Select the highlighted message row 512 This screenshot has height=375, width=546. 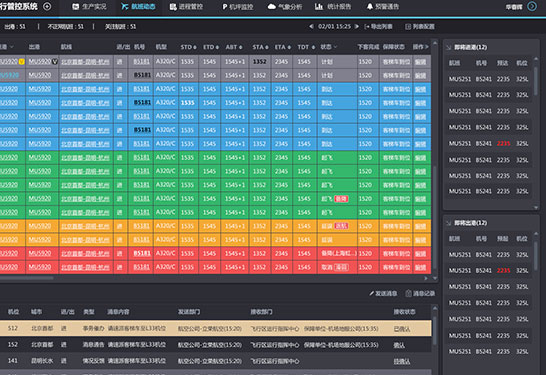[x=216, y=328]
